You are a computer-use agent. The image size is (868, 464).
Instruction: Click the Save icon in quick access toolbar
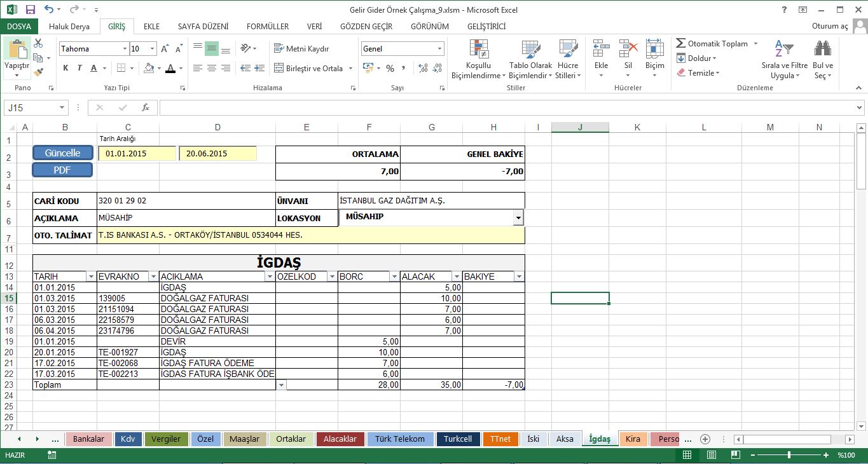(31, 10)
